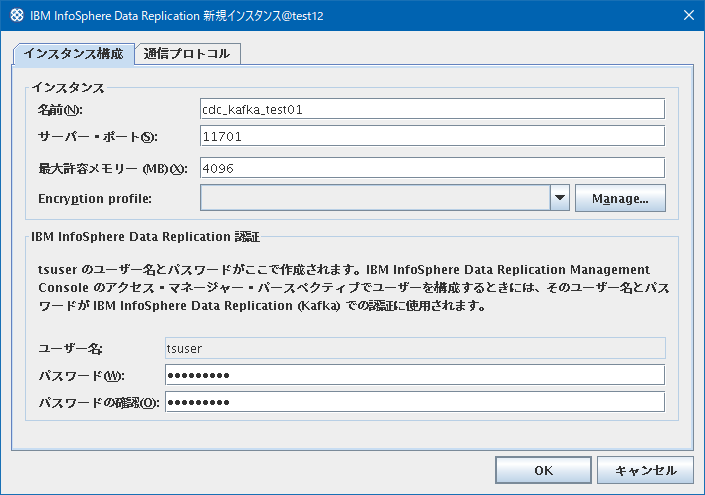Screen dimensions: 705x495
Task: Click the インスタンス group heading
Action: 68,88
